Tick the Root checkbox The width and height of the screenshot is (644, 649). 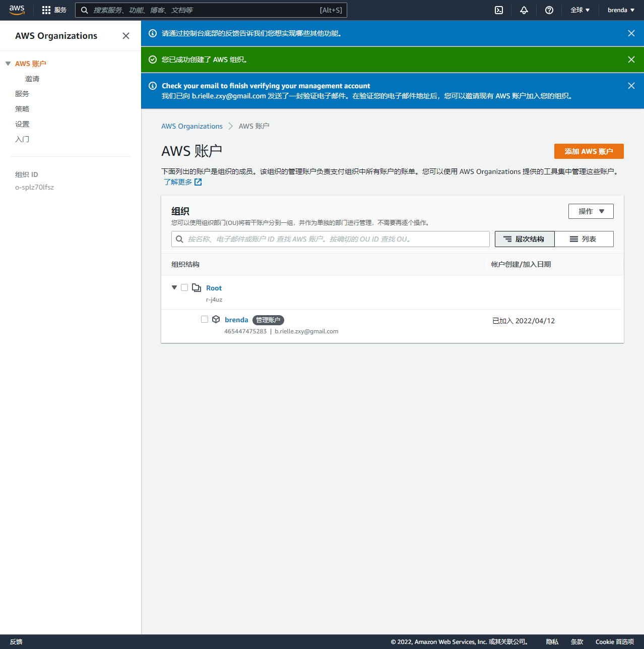pyautogui.click(x=184, y=287)
